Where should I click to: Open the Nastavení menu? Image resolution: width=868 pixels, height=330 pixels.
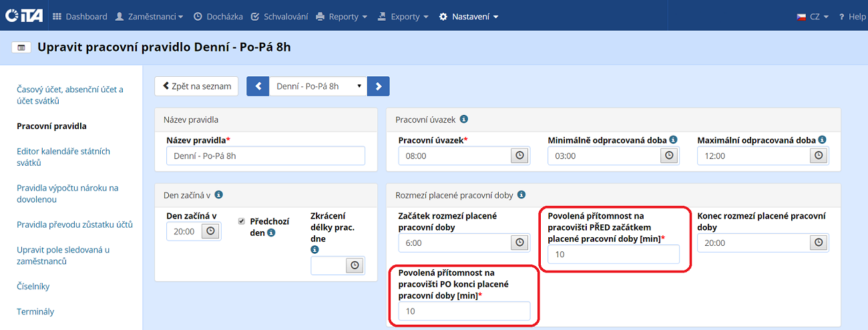(469, 17)
